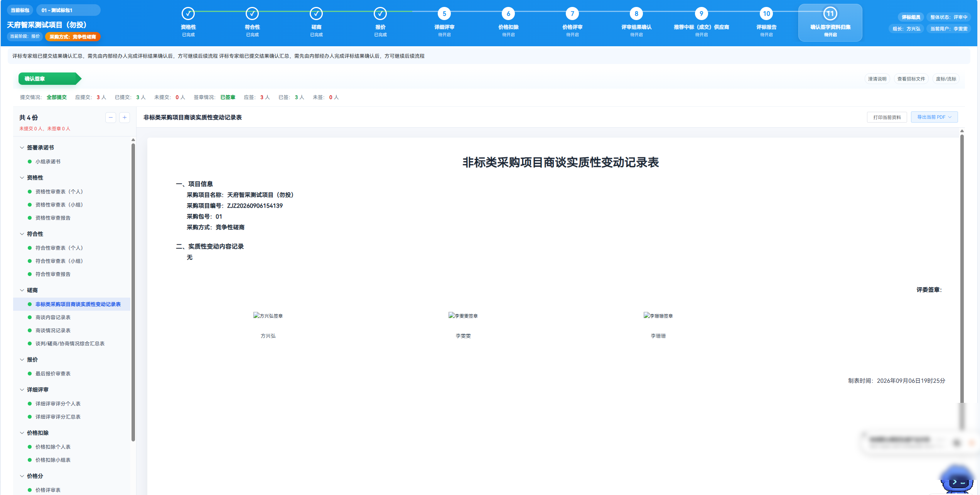Select step 8 评审结果确认 circle
Image resolution: width=980 pixels, height=495 pixels.
pos(636,14)
